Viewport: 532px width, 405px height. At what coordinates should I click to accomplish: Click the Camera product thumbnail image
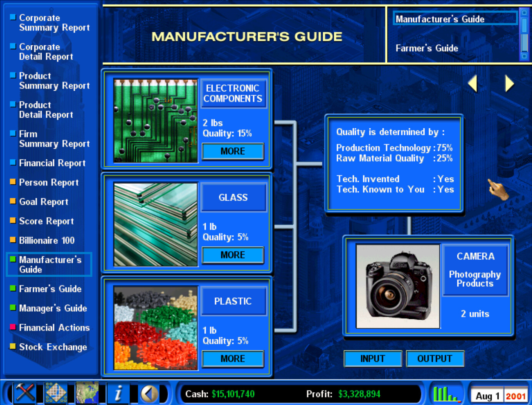click(x=398, y=285)
